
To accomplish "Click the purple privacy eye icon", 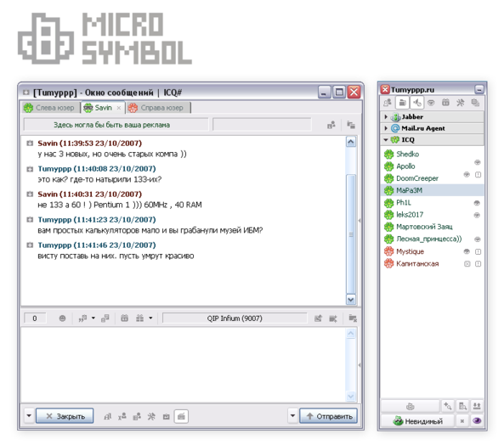I will coord(477,420).
